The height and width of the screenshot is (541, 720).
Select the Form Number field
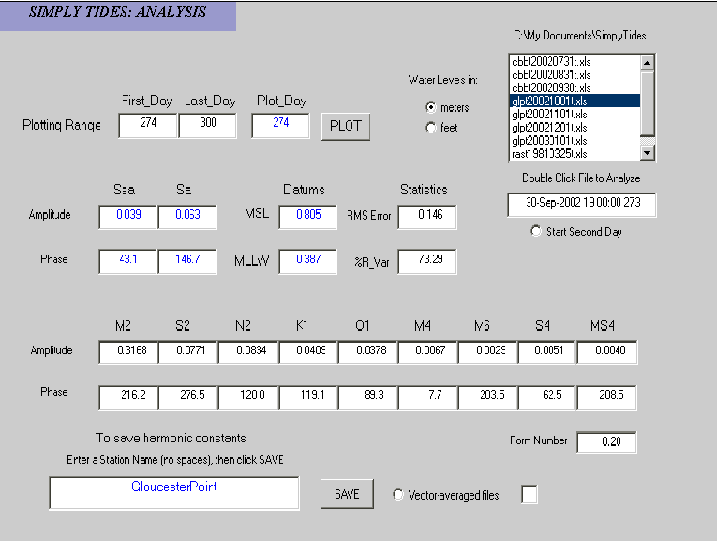click(606, 442)
